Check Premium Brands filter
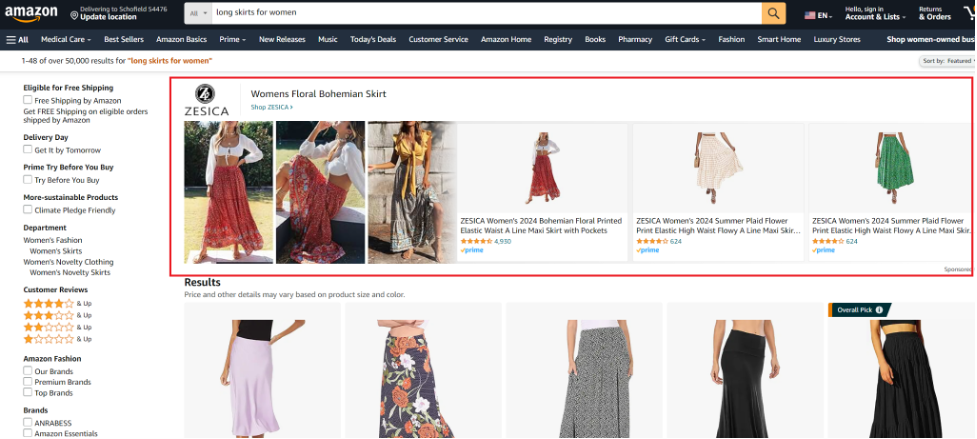 point(27,381)
